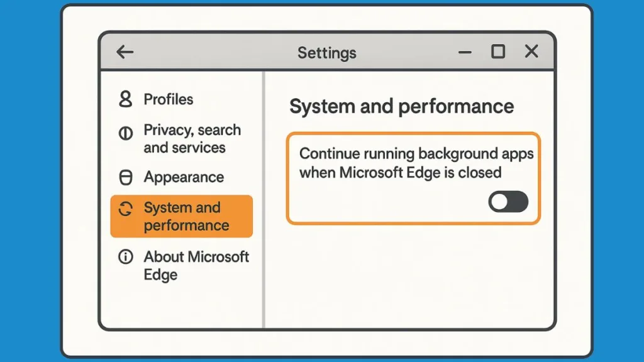Open About Microsoft Edge page

[196, 265]
